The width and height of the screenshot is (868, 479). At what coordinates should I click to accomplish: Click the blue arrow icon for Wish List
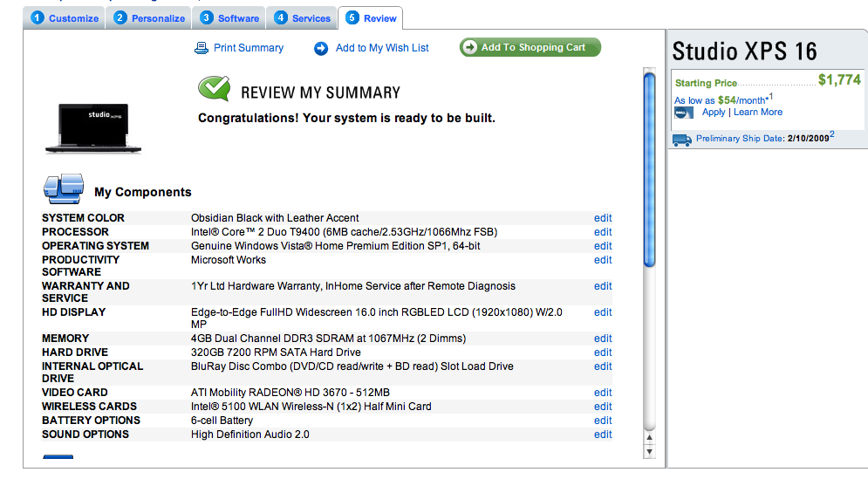320,49
